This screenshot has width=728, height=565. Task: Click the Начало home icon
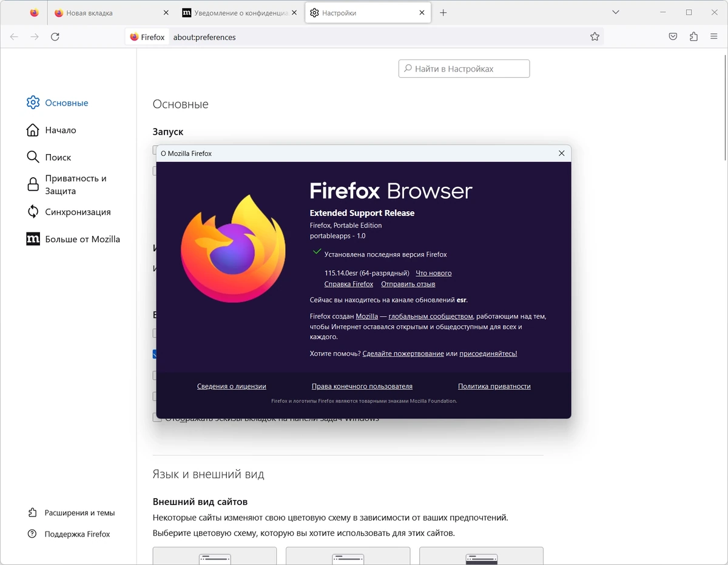point(33,130)
